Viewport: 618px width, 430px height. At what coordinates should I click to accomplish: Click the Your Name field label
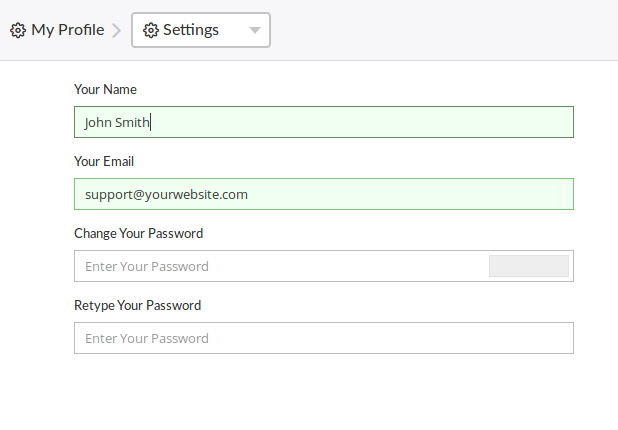pyautogui.click(x=105, y=89)
